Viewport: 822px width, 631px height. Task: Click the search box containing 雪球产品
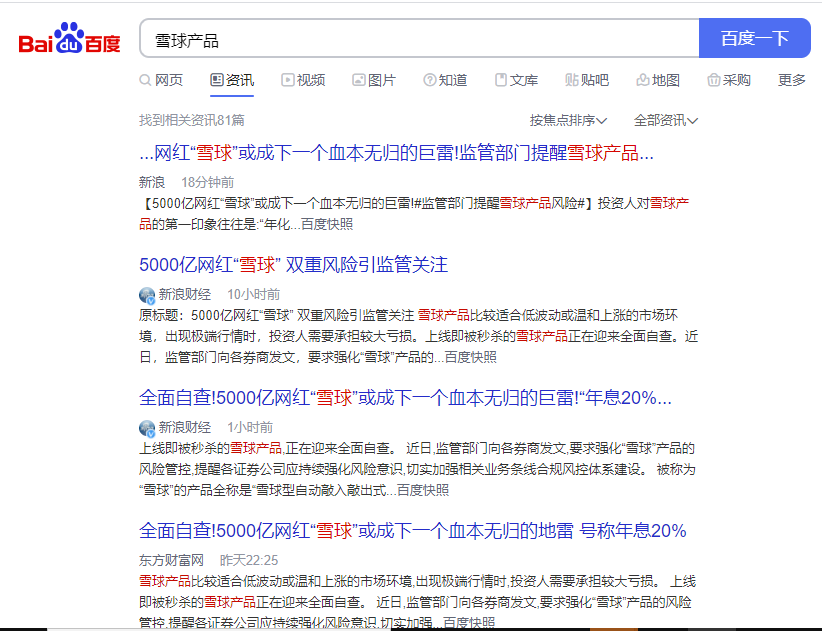pos(419,38)
